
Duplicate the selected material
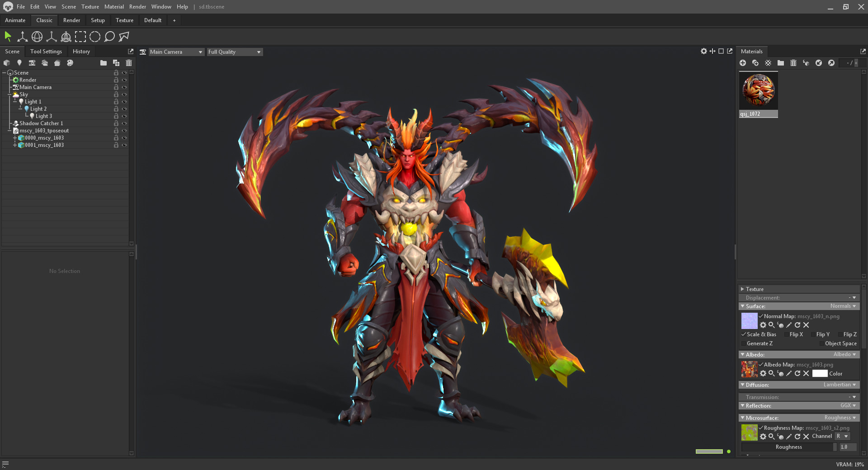(x=755, y=63)
